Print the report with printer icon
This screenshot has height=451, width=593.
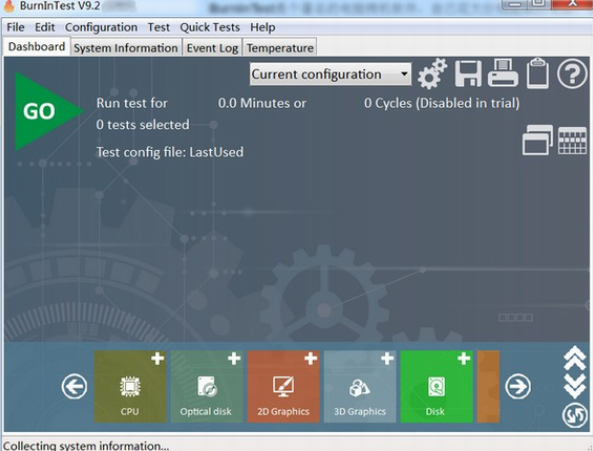(x=503, y=73)
